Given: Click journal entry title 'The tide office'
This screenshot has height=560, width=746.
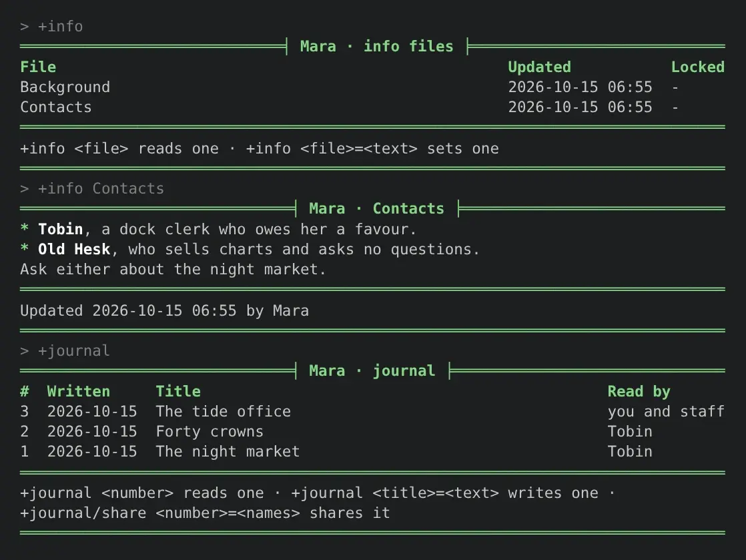Looking at the screenshot, I should tap(223, 411).
